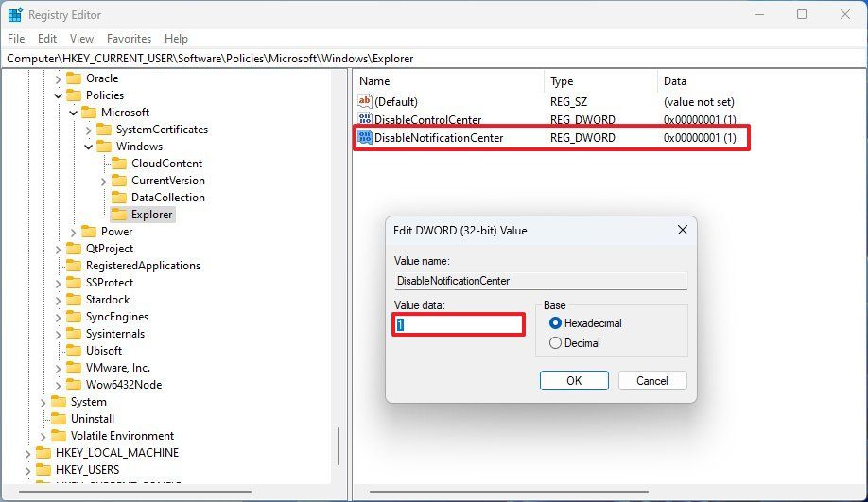Screen dimensions: 868x502
Task: Minimize the Registry Editor window
Action: (x=759, y=14)
